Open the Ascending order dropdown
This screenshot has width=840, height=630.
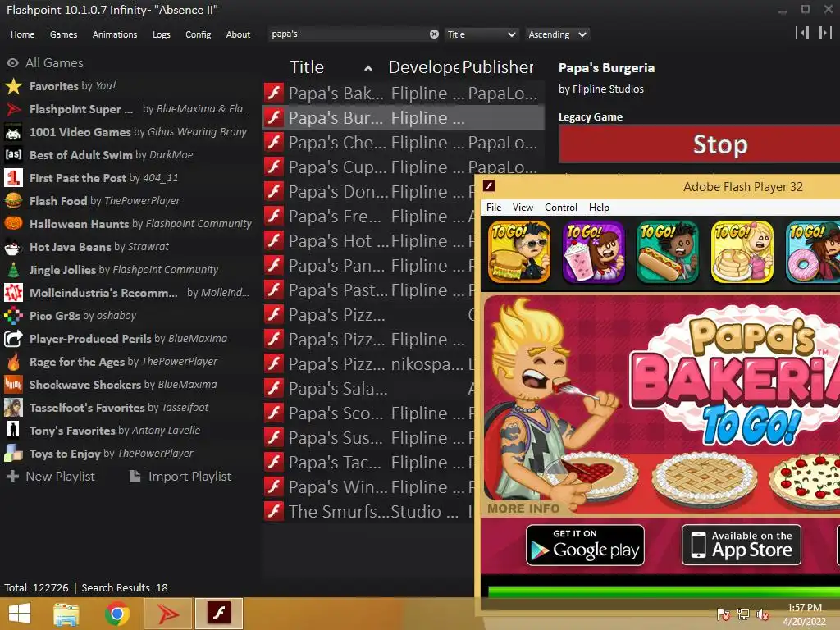point(557,34)
